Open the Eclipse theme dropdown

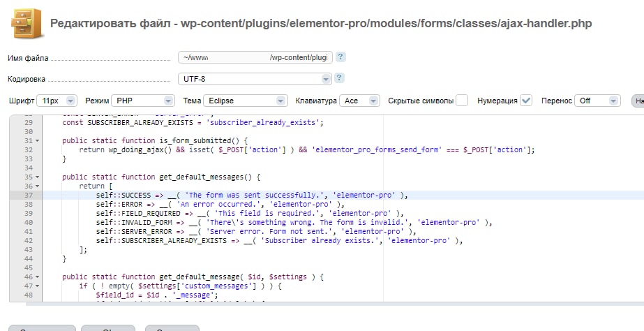245,101
